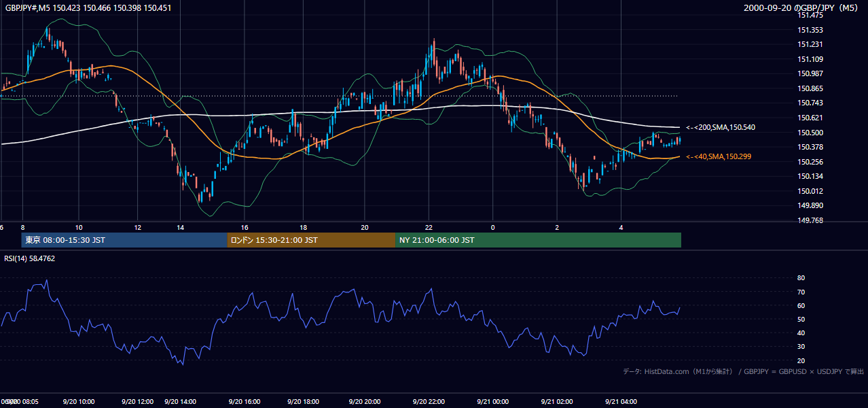868x408 pixels.
Task: Click the HistData.com data source note
Action: 744,371
